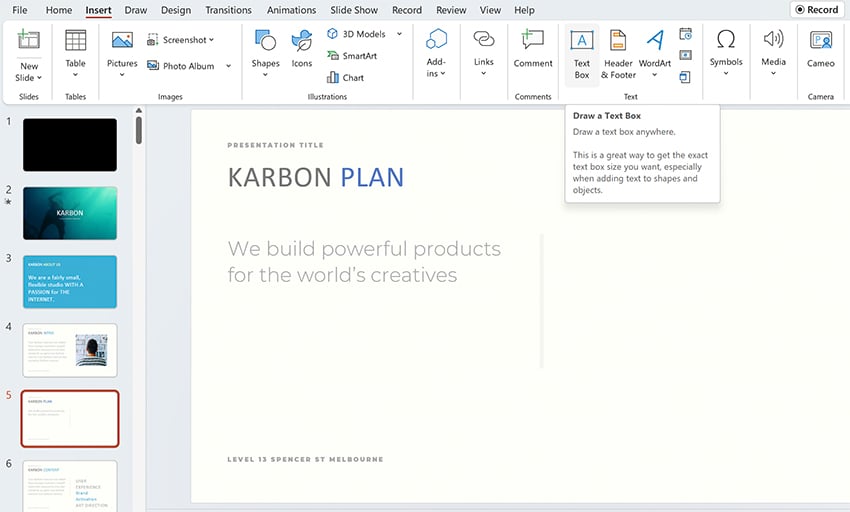Switch to the Design tab
This screenshot has height=512, width=850.
point(175,10)
